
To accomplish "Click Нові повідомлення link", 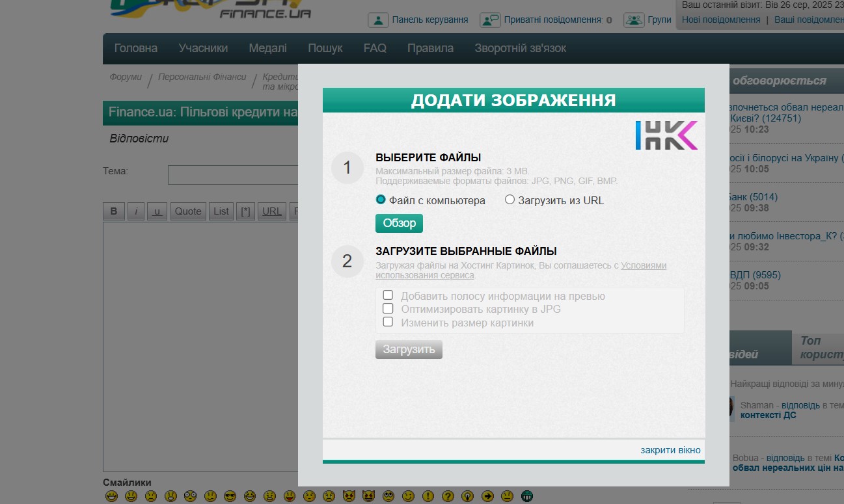I will (x=721, y=20).
